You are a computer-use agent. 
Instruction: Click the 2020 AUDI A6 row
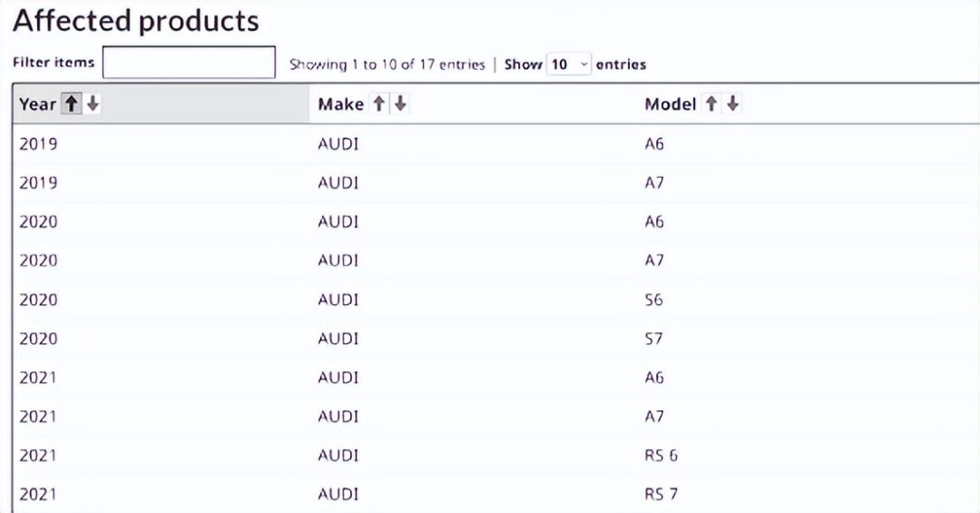496,222
